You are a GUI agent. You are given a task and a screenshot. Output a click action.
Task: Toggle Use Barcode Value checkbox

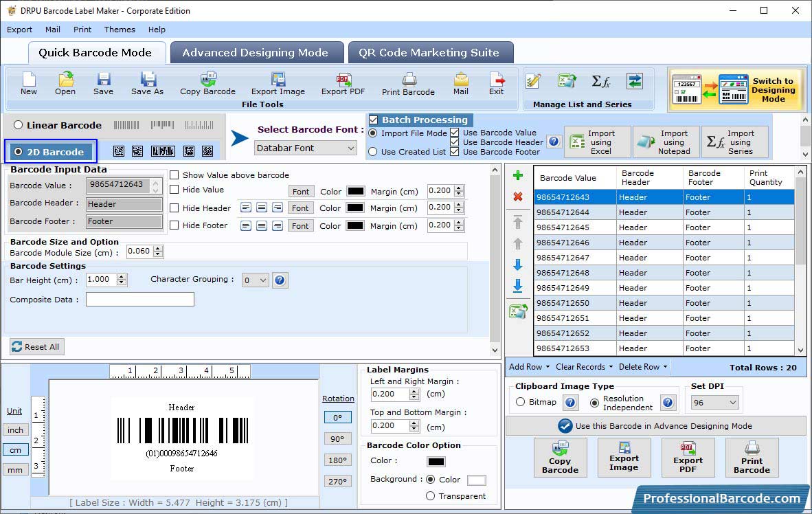[x=455, y=133]
